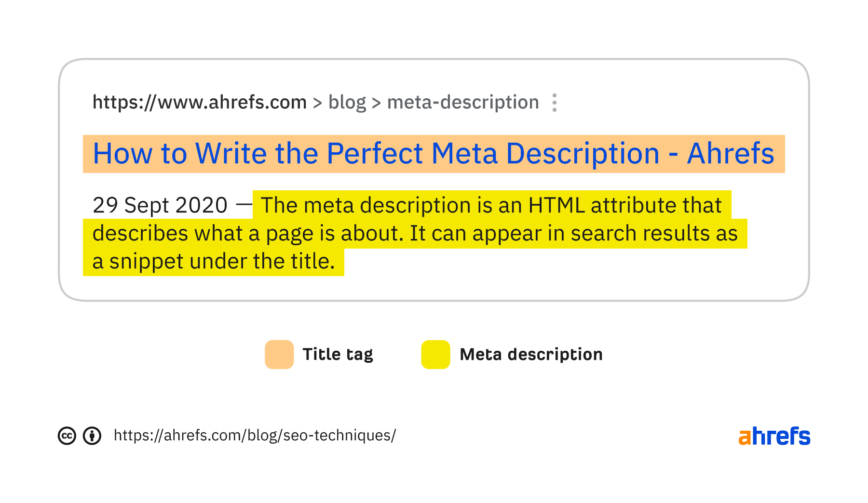
Task: Click the 'Meta description' legend label
Action: click(x=531, y=355)
